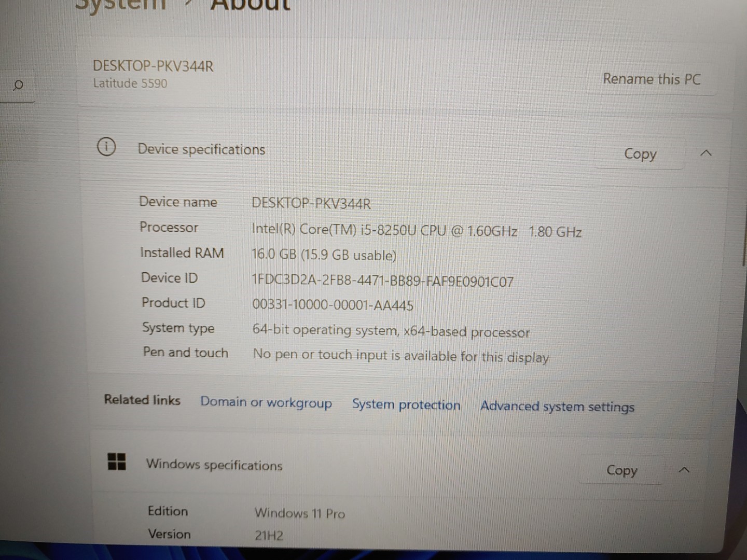Select the No pen or touch input text
This screenshot has width=747, height=560.
point(400,356)
